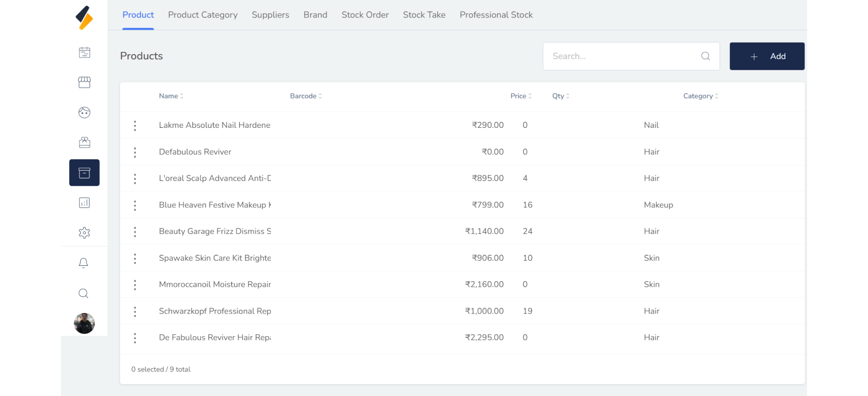Switch to the Stock Order tab
The height and width of the screenshot is (396, 868).
pos(365,15)
